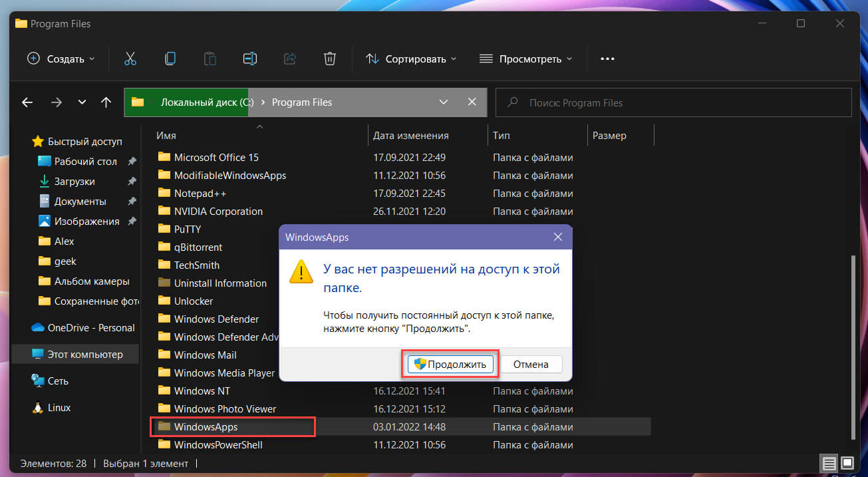This screenshot has width=868, height=477.
Task: Select Unlocker folder
Action: (194, 301)
